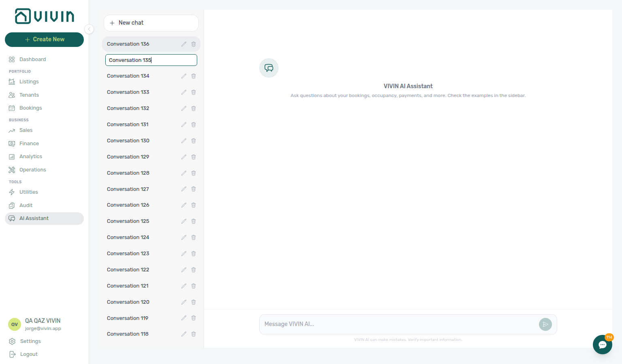Viewport: 622px width, 364px height.
Task: Select Conversation 136 in the list
Action: click(151, 44)
